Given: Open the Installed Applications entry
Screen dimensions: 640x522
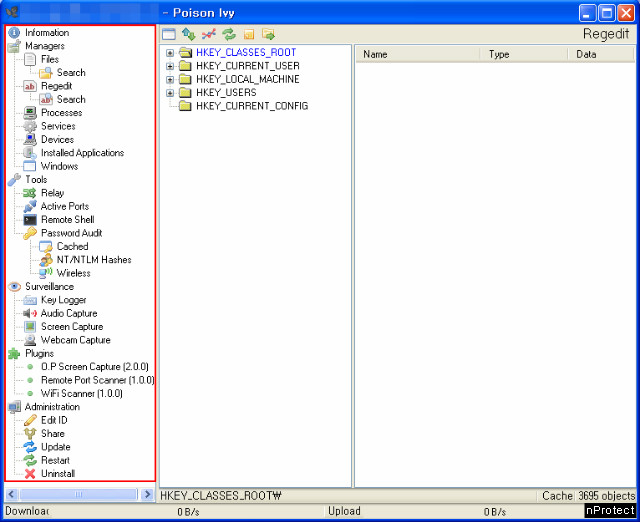Looking at the screenshot, I should [81, 153].
